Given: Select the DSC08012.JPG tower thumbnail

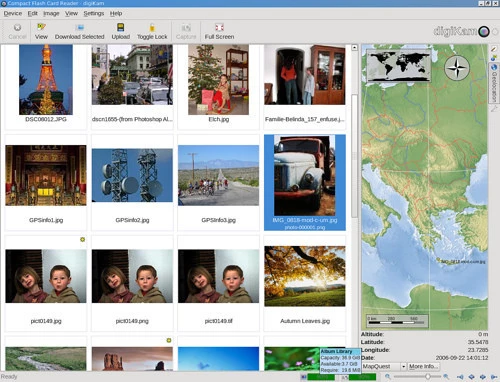Looking at the screenshot, I should pos(46,80).
